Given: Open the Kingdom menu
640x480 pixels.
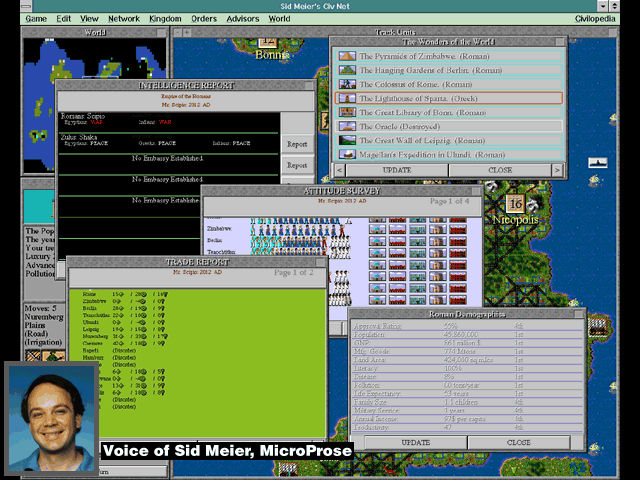Looking at the screenshot, I should click(165, 19).
